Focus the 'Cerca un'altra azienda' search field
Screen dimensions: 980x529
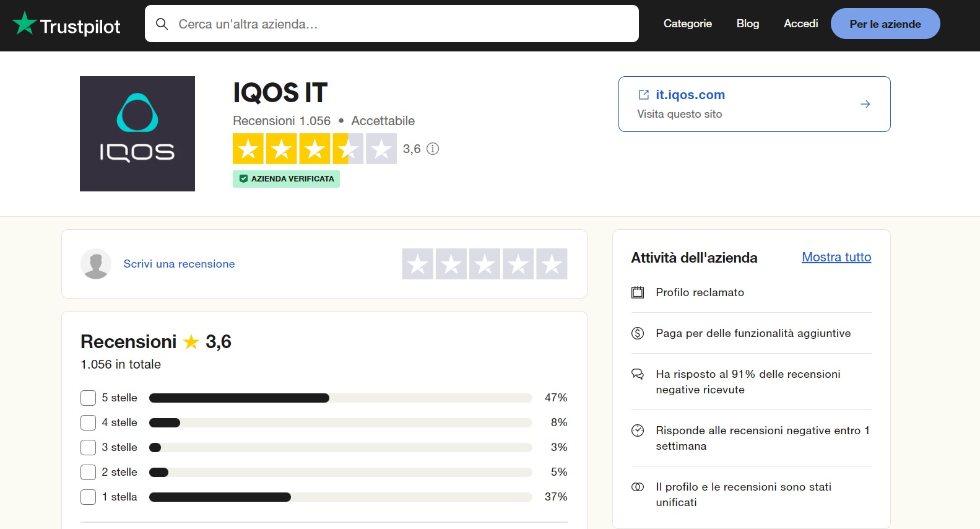(391, 24)
